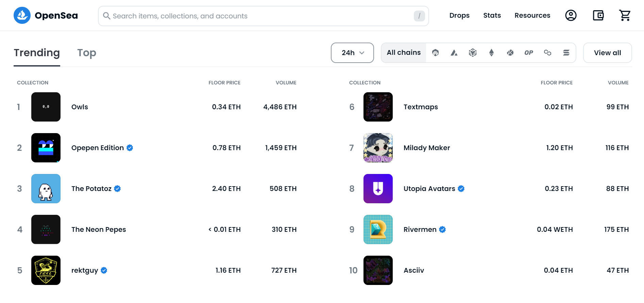Open the Rivermen collection link

point(420,229)
